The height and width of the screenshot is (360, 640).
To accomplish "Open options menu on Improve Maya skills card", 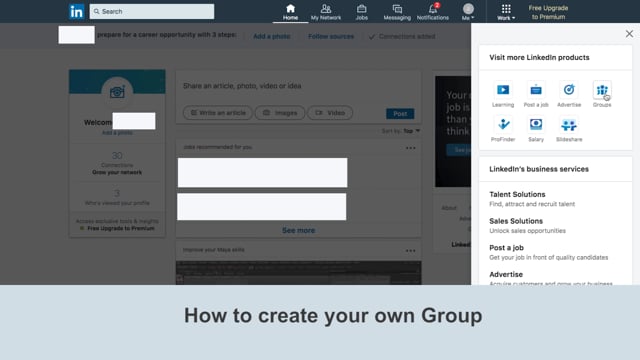I will click(x=411, y=251).
